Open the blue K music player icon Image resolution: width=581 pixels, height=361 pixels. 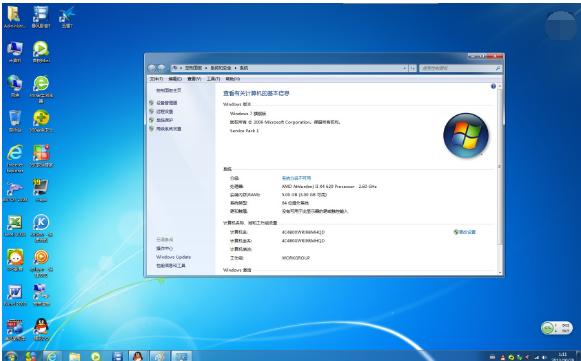[x=41, y=228]
